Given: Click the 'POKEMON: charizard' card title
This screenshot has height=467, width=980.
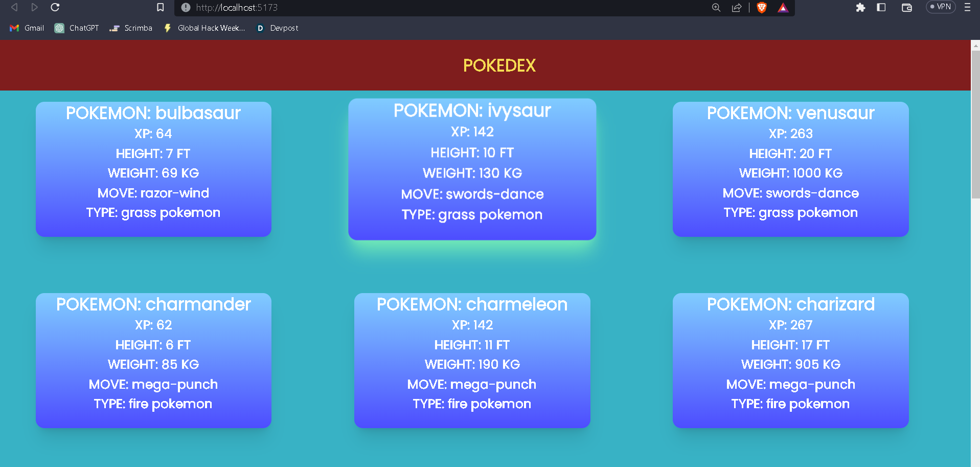Looking at the screenshot, I should coord(791,304).
